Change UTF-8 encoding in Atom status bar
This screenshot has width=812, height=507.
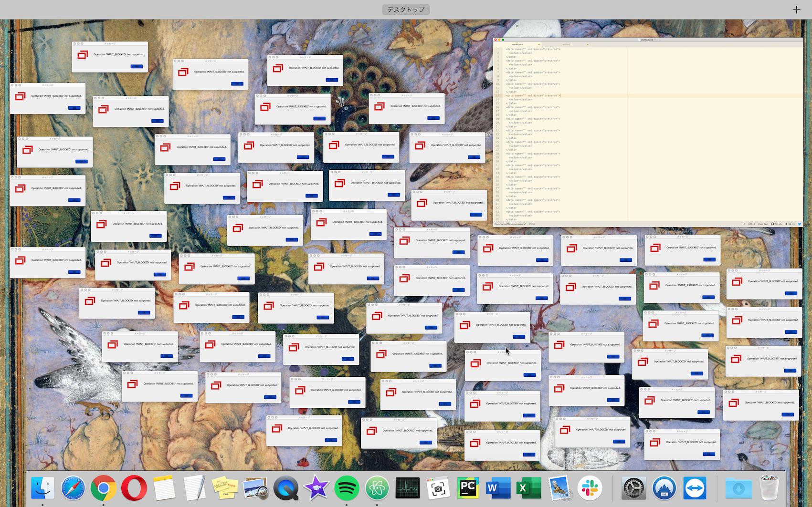pyautogui.click(x=752, y=224)
